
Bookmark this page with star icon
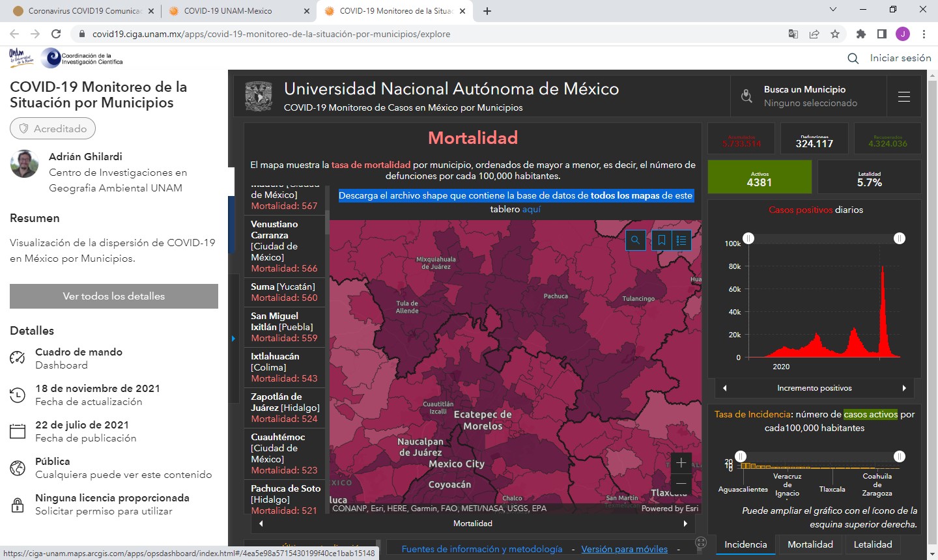pos(835,34)
